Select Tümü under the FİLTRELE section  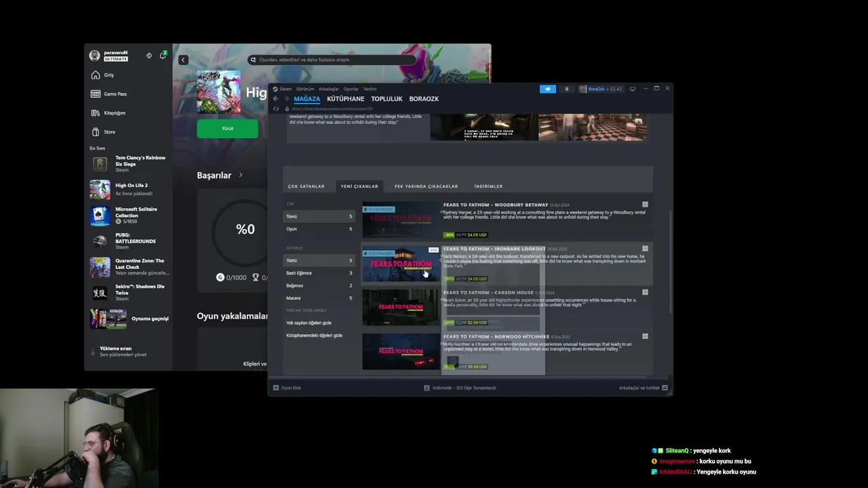point(319,260)
